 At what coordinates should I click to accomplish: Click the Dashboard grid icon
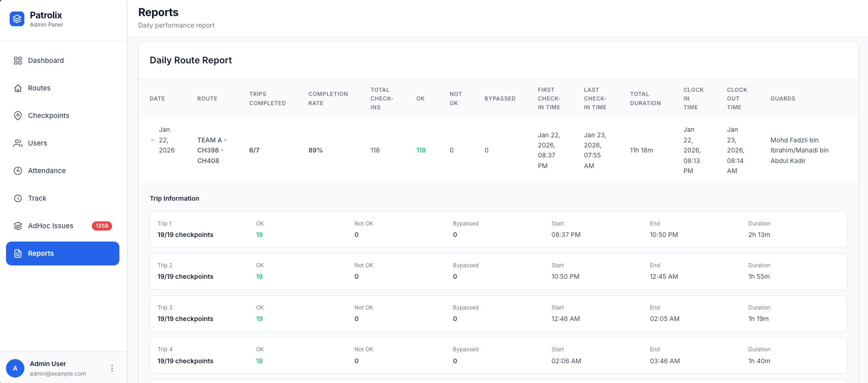click(18, 61)
